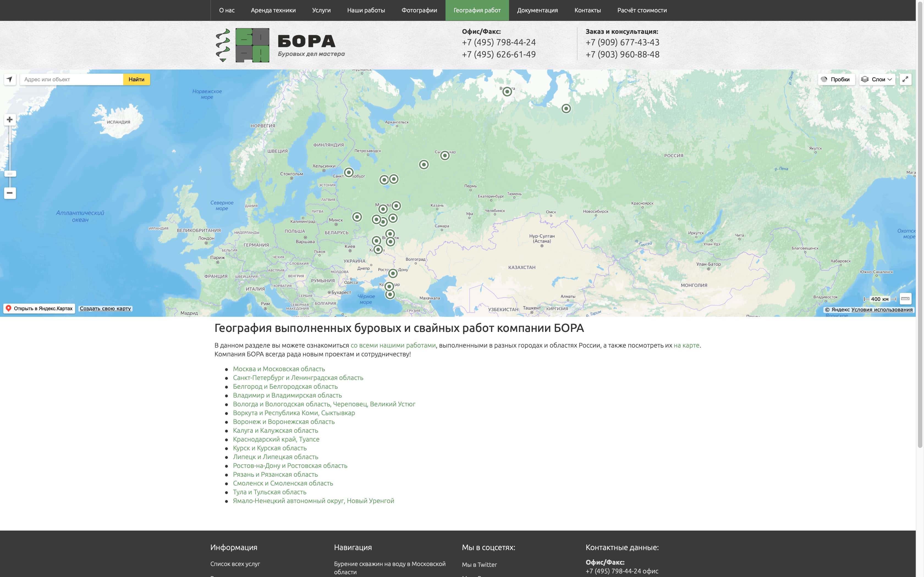Open the Слои layers dropdown
This screenshot has width=924, height=577.
pyautogui.click(x=877, y=79)
